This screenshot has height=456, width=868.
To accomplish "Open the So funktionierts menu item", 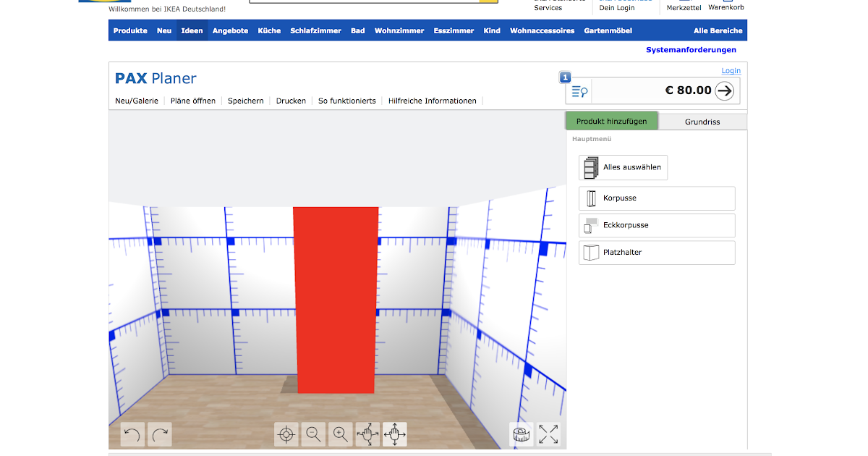I will [347, 101].
